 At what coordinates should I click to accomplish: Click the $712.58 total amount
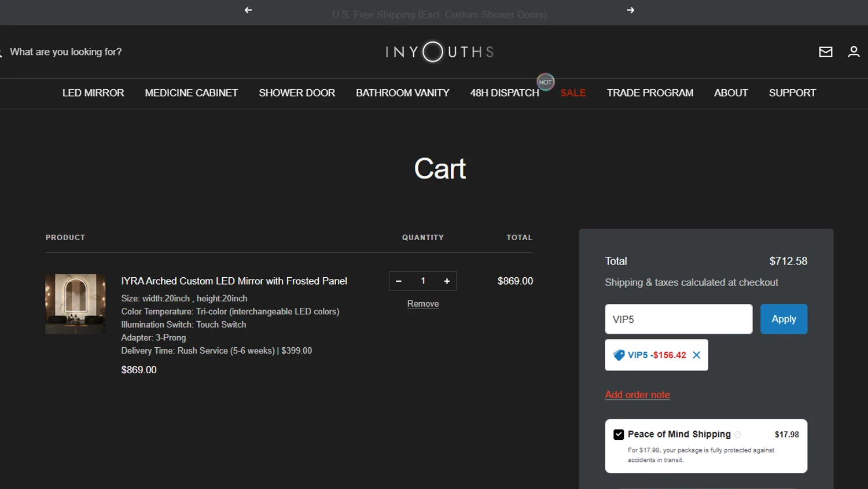tap(788, 262)
